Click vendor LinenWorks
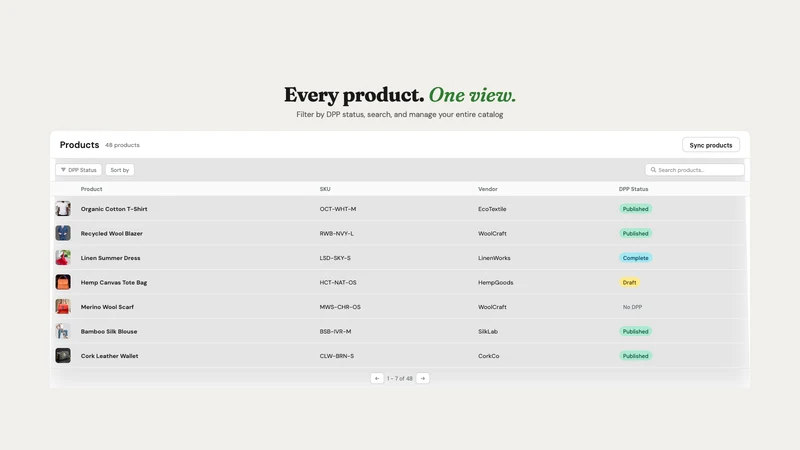800x450 pixels. tap(494, 258)
